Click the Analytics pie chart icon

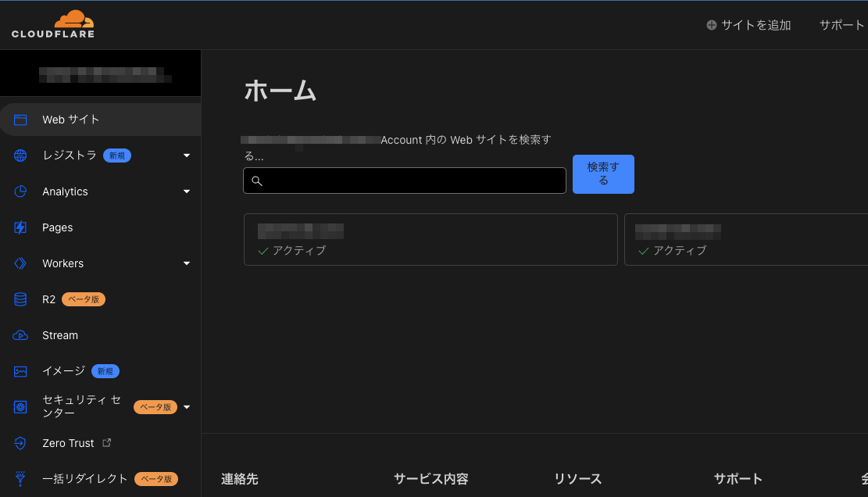point(20,191)
